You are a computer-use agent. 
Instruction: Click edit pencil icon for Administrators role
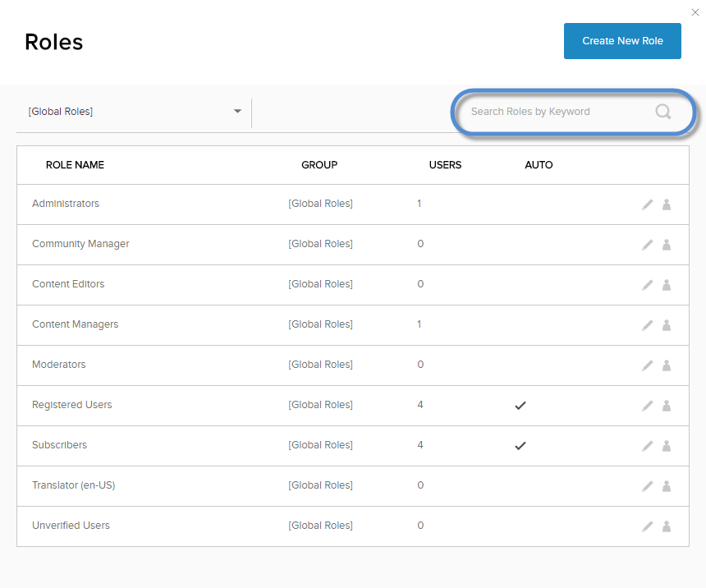point(647,204)
